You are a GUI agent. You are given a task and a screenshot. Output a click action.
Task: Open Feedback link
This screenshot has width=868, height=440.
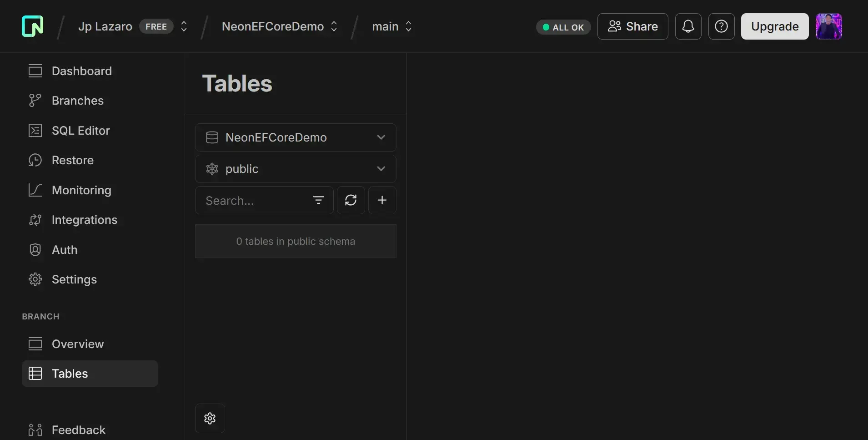79,430
